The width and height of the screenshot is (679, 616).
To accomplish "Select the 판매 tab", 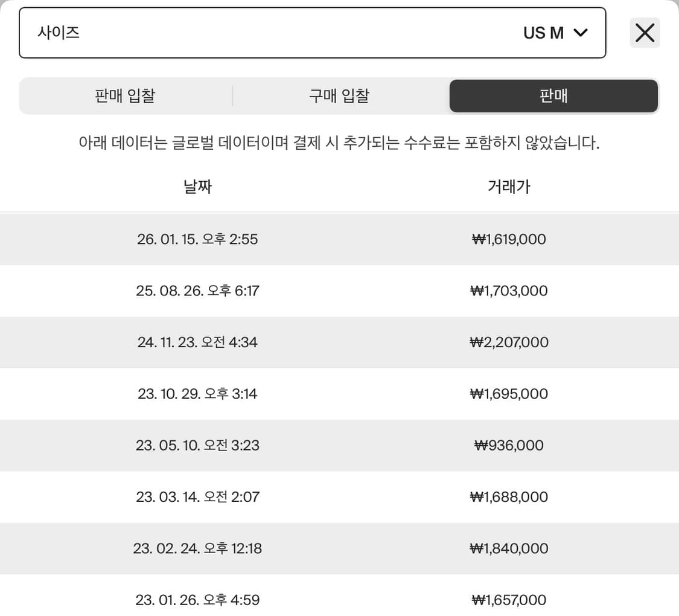I will 553,95.
